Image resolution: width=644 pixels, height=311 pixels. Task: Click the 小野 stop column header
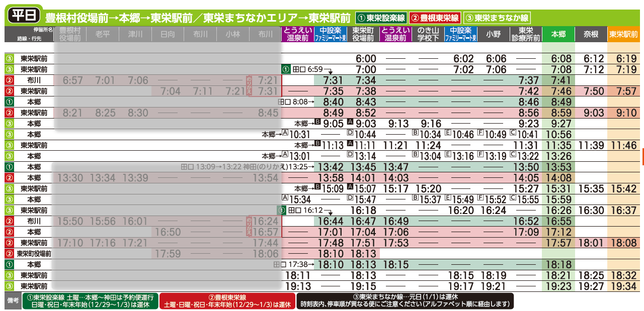click(x=493, y=34)
